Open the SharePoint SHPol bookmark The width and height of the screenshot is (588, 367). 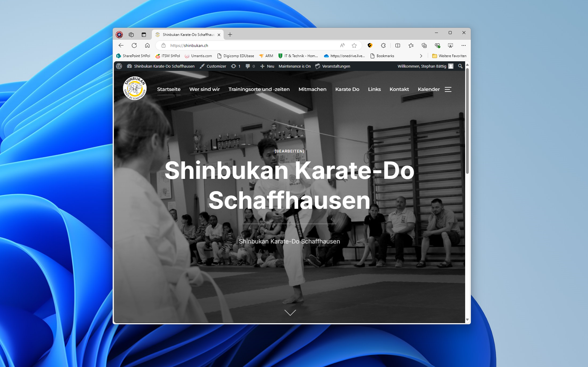[133, 56]
